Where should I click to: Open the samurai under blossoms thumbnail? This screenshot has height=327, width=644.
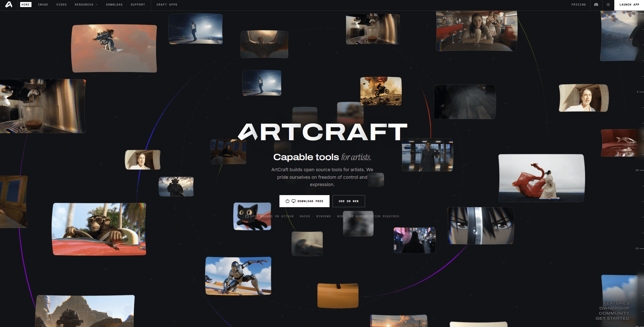[x=176, y=187]
